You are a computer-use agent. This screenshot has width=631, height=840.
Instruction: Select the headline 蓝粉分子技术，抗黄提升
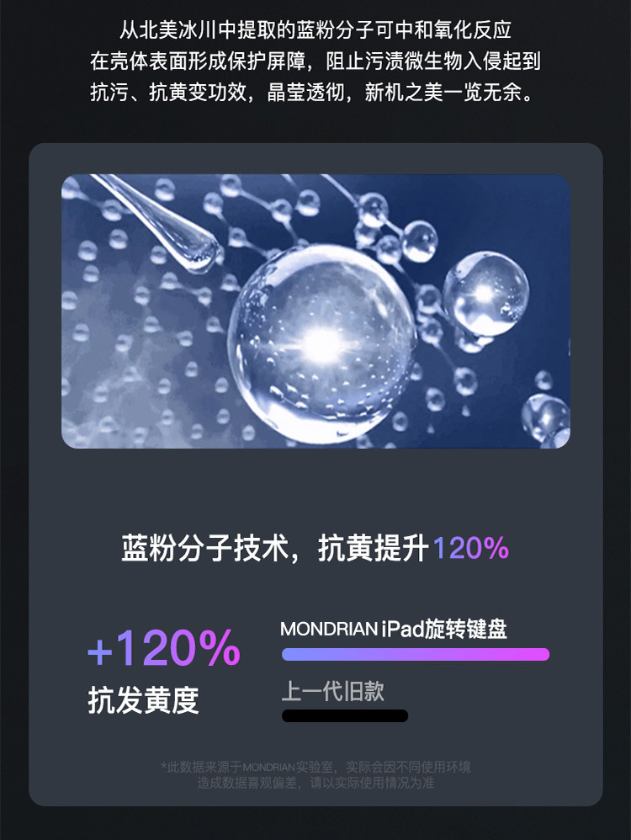275,548
